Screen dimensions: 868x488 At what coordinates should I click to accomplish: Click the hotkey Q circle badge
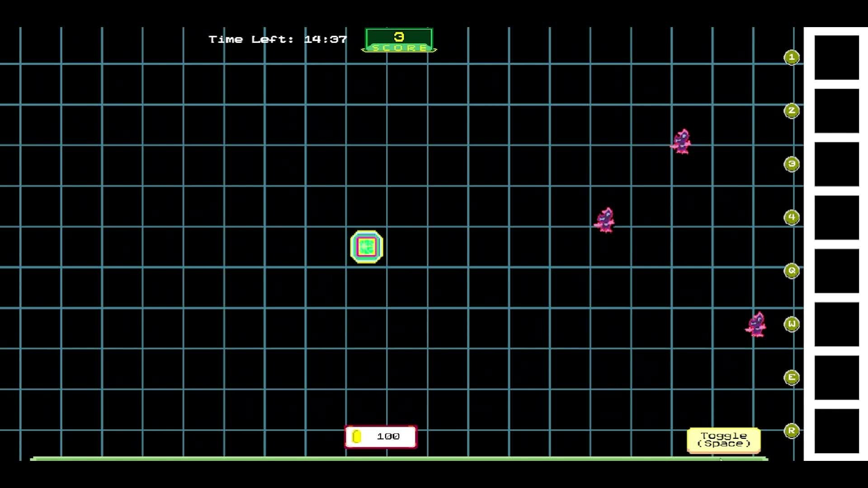792,271
